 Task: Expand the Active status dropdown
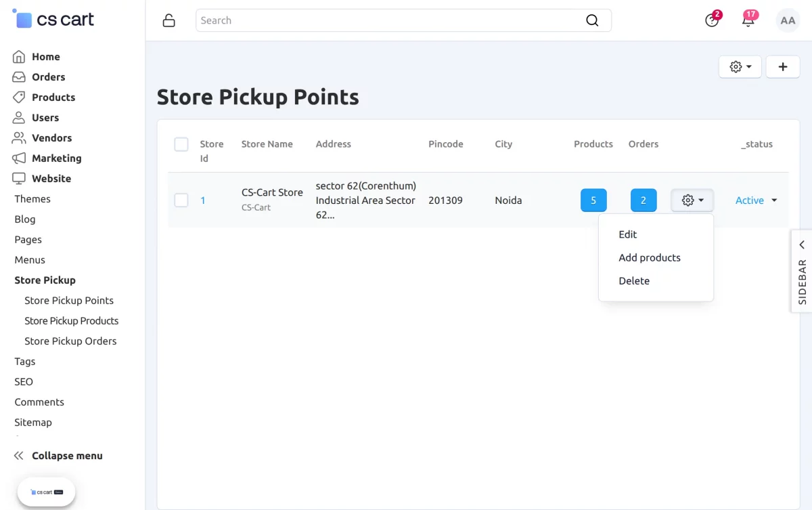(x=757, y=200)
